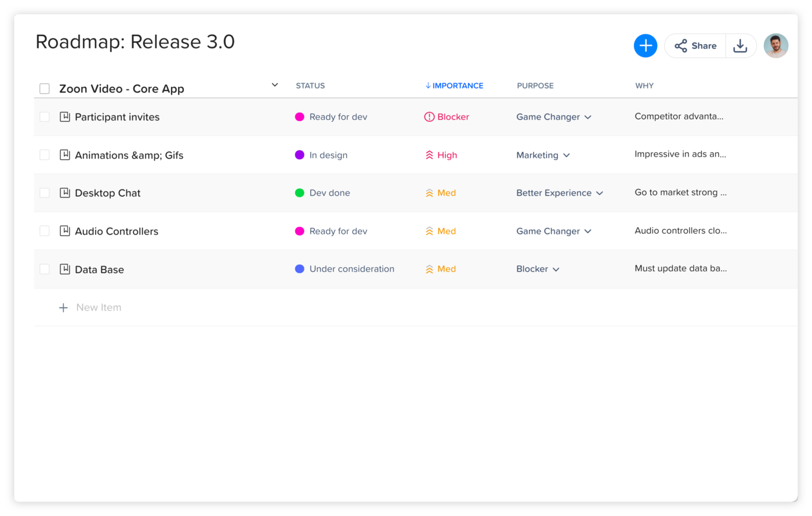Screen dimensions: 812x516
Task: Click the green Dev done status dot
Action: click(x=300, y=193)
